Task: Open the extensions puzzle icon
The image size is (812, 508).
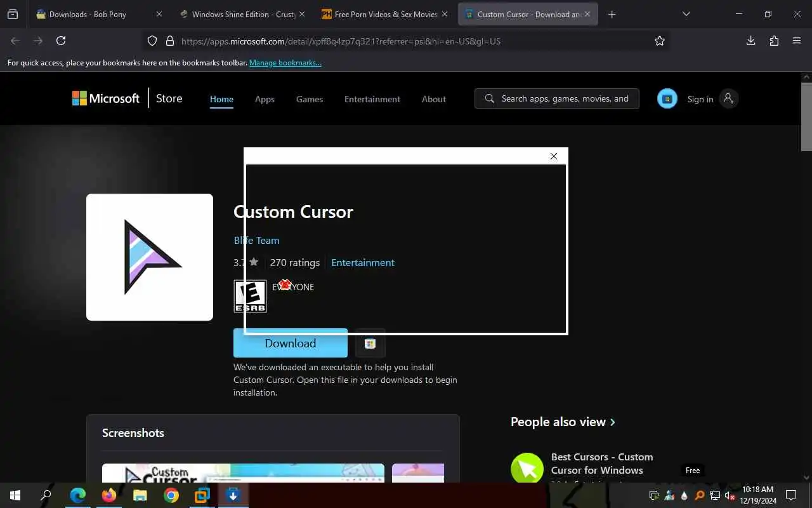Action: click(774, 41)
